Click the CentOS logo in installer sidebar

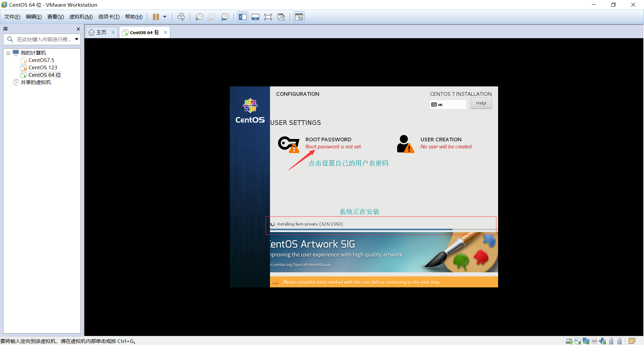tap(250, 111)
